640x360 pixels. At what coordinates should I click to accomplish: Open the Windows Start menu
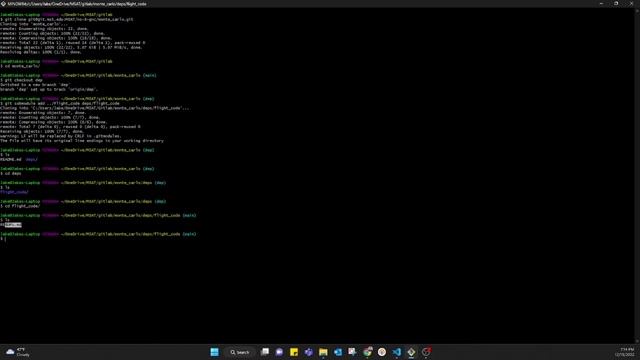pos(214,352)
